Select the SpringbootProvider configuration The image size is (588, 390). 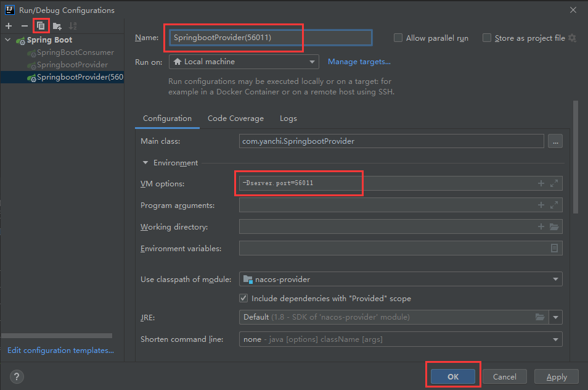click(x=72, y=65)
